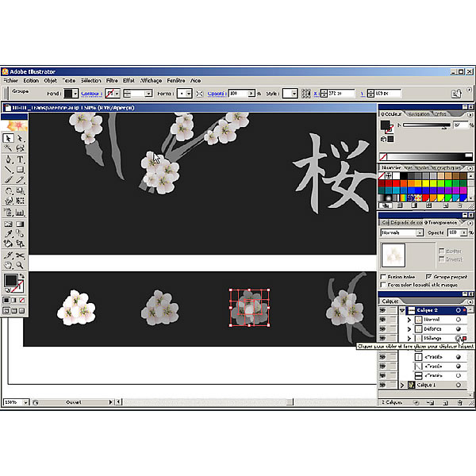The height and width of the screenshot is (476, 476).
Task: Select the Paintbrush tool
Action: 8,180
